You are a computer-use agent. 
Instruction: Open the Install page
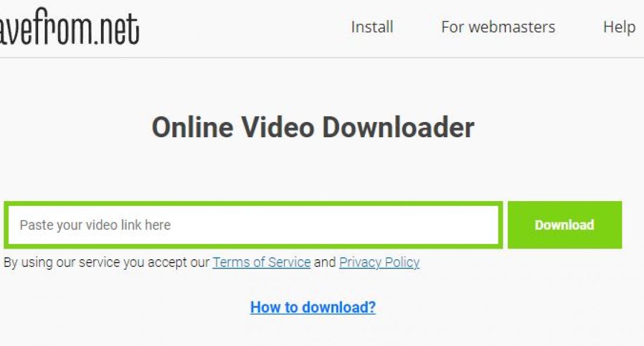[372, 27]
